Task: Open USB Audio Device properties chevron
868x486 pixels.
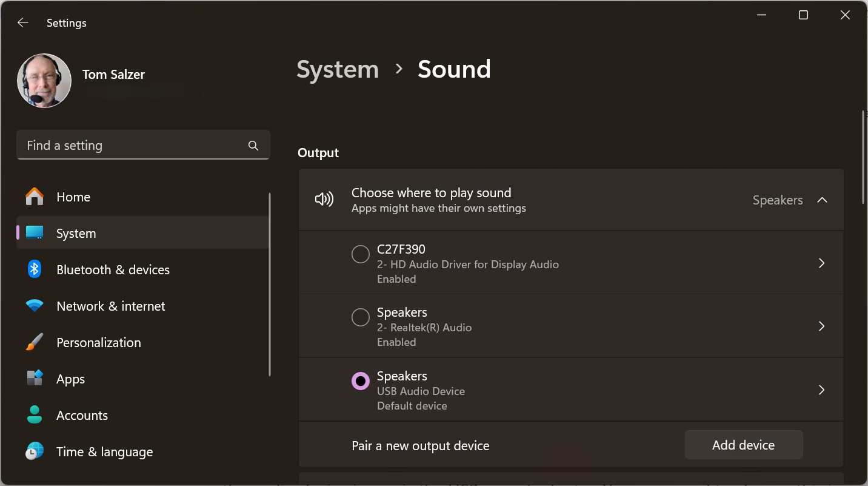Action: coord(822,390)
